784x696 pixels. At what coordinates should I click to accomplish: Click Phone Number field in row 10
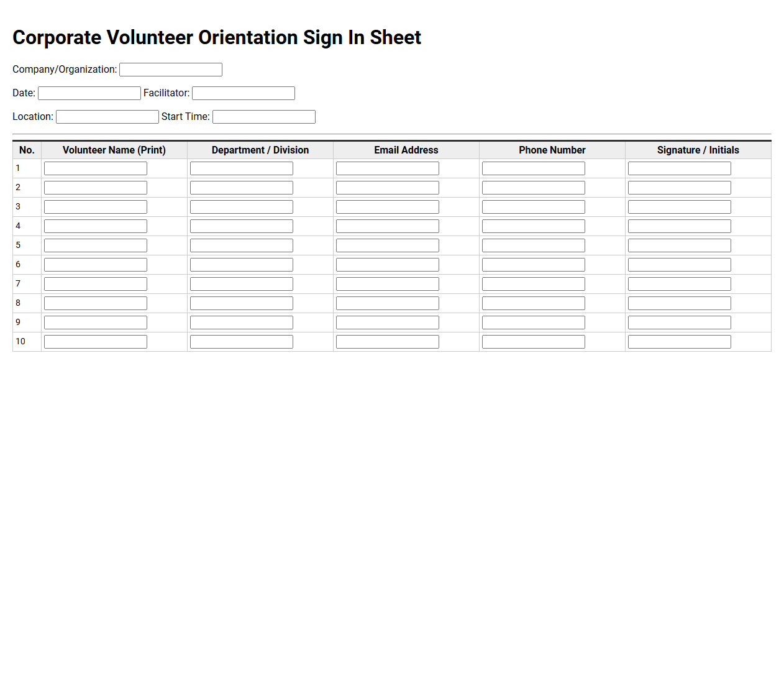pos(534,342)
